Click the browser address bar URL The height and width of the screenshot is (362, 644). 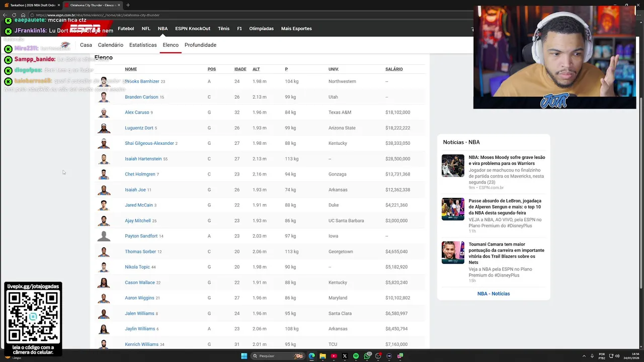pyautogui.click(x=98, y=15)
